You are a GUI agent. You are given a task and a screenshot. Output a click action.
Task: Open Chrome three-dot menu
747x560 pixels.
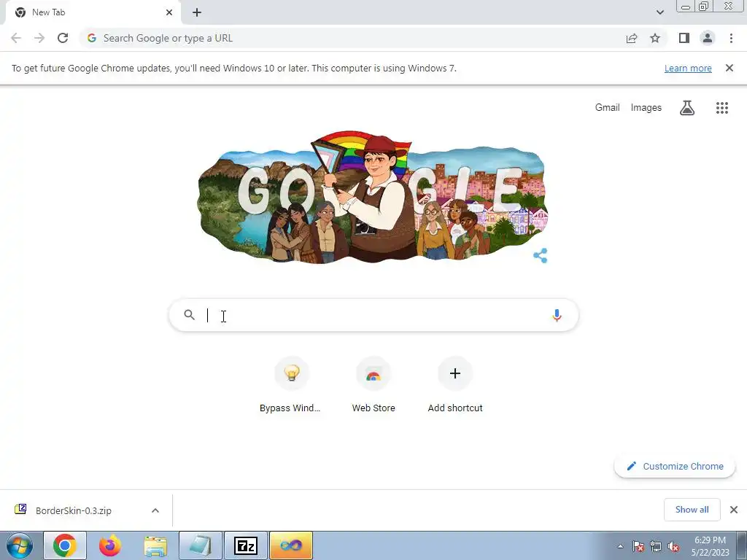(731, 38)
